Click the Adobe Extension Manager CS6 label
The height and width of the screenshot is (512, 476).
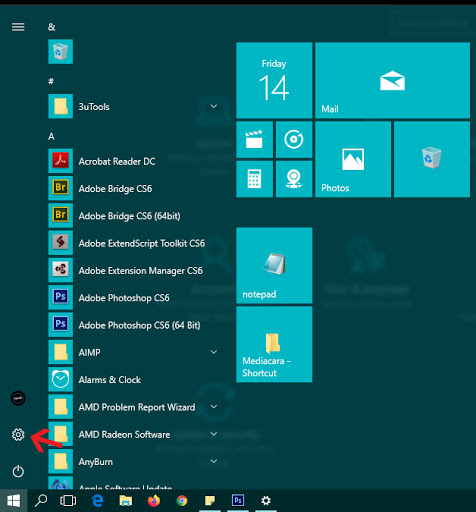click(141, 271)
